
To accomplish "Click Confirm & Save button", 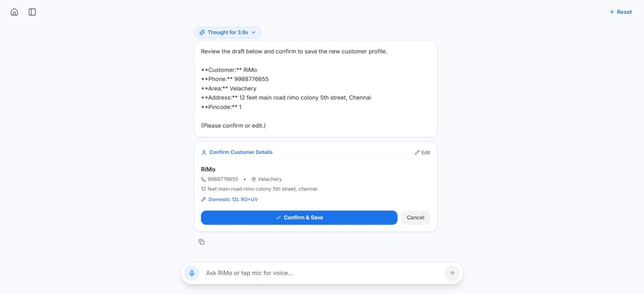I will [299, 218].
